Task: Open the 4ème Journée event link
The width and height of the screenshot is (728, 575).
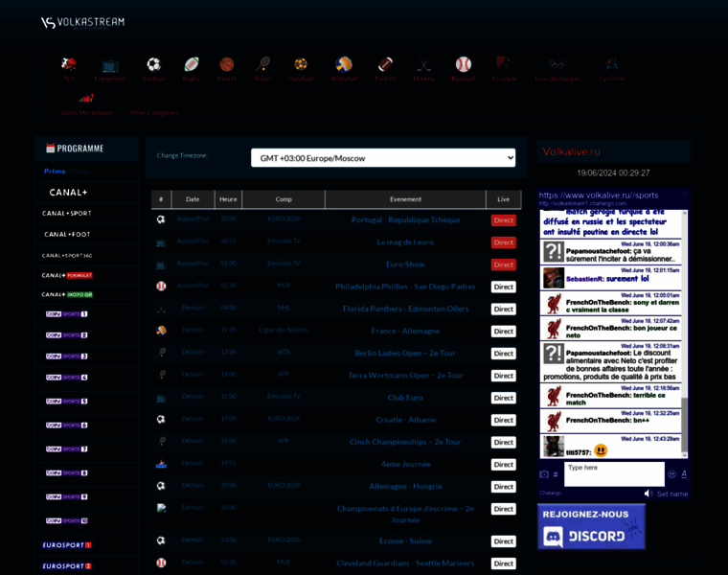Action: click(405, 464)
